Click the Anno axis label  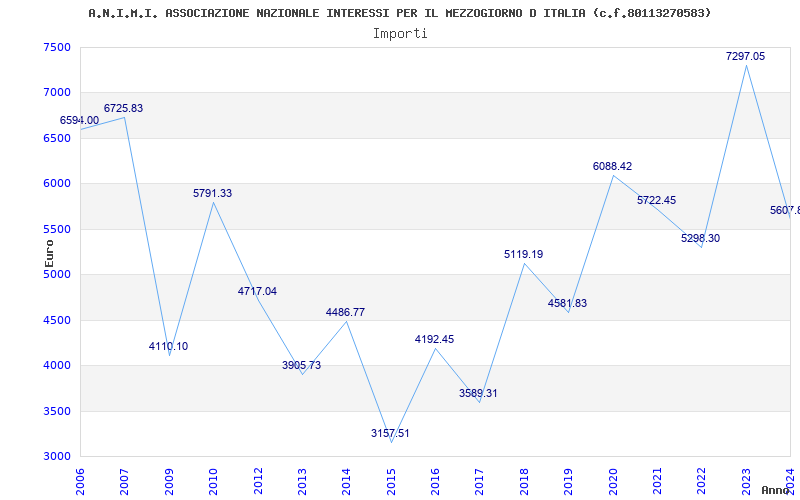pyautogui.click(x=776, y=490)
